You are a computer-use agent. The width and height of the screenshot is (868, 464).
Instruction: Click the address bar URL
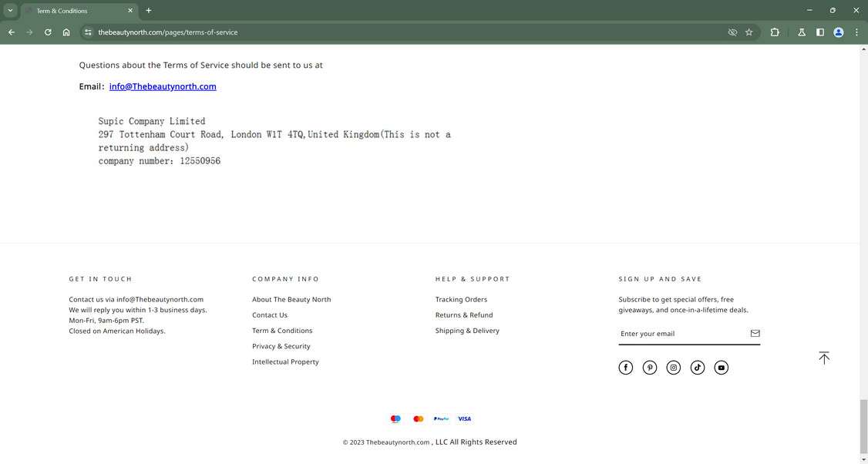(168, 32)
